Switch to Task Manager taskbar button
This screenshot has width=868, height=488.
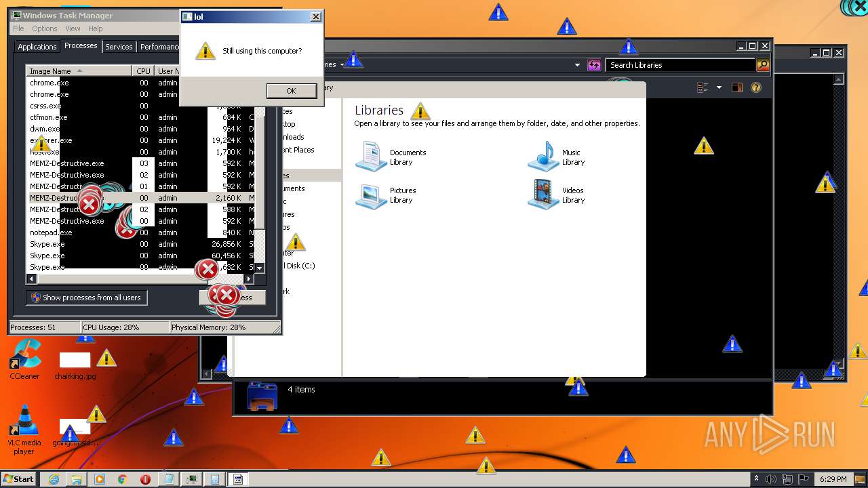192,479
